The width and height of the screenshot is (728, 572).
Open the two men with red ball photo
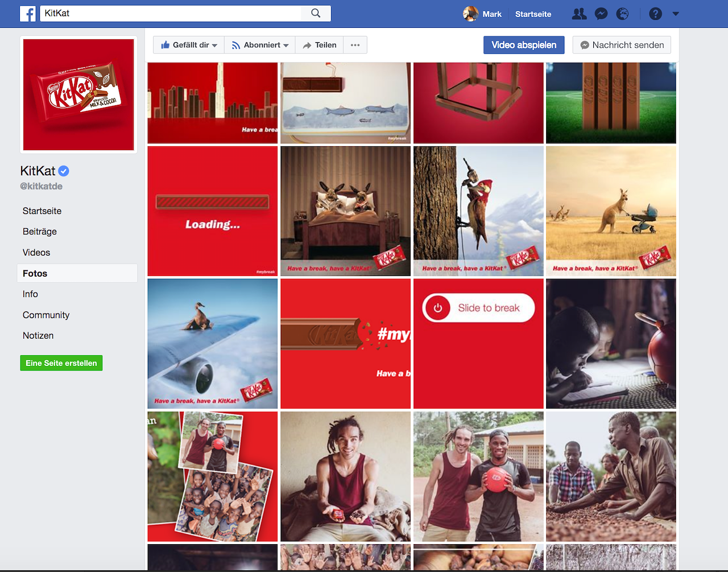click(478, 476)
